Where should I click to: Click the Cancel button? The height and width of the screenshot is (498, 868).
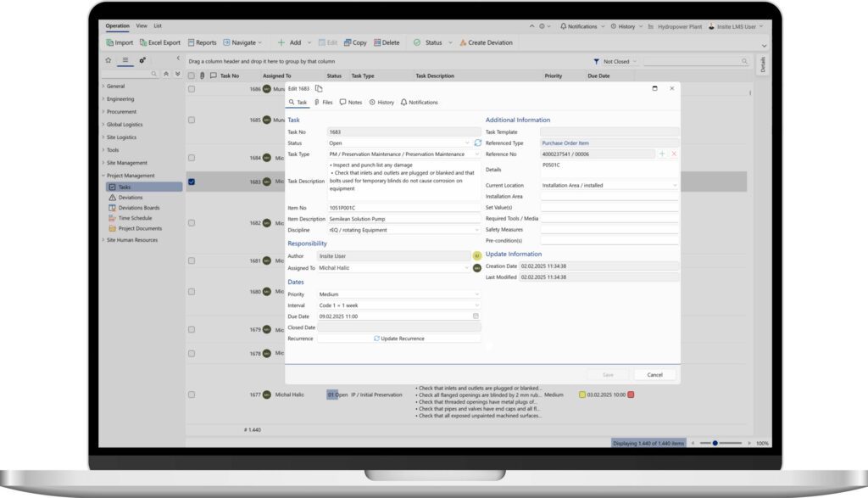[x=655, y=375]
